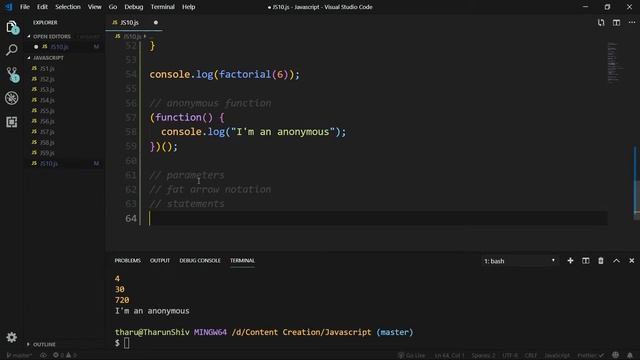Screen dimensions: 640x360
Task: Split the editor to the right
Action: [616, 23]
